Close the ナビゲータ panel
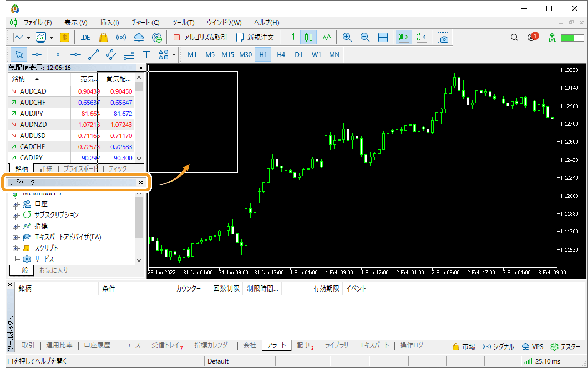The image size is (588, 368). [x=141, y=182]
